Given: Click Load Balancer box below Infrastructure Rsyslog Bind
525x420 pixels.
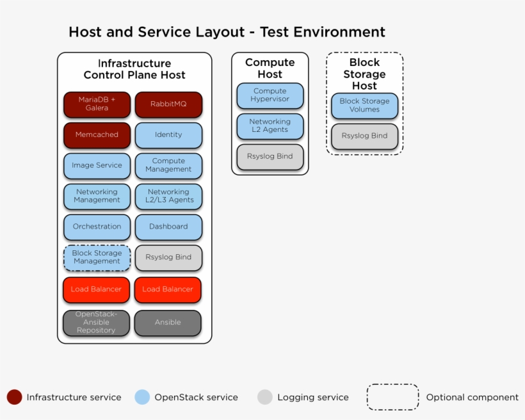Looking at the screenshot, I should coord(168,290).
